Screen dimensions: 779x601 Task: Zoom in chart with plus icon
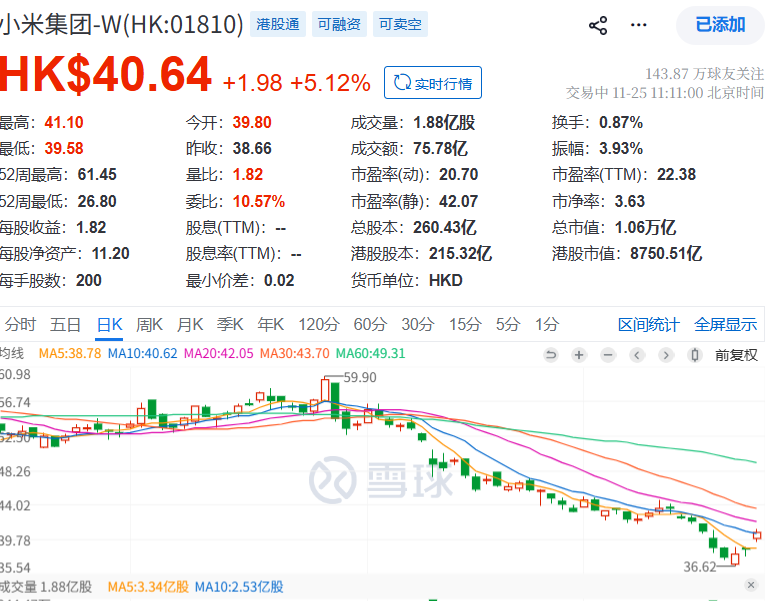(x=579, y=355)
